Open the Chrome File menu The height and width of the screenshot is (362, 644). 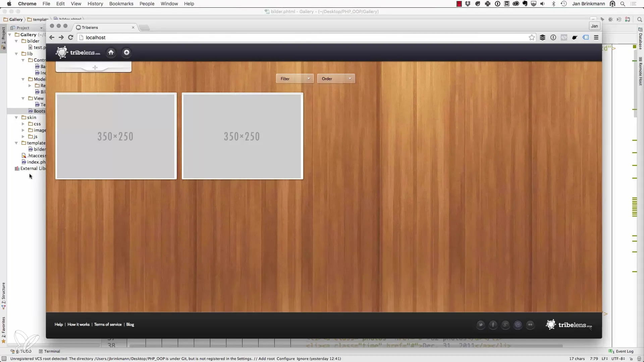click(x=46, y=4)
